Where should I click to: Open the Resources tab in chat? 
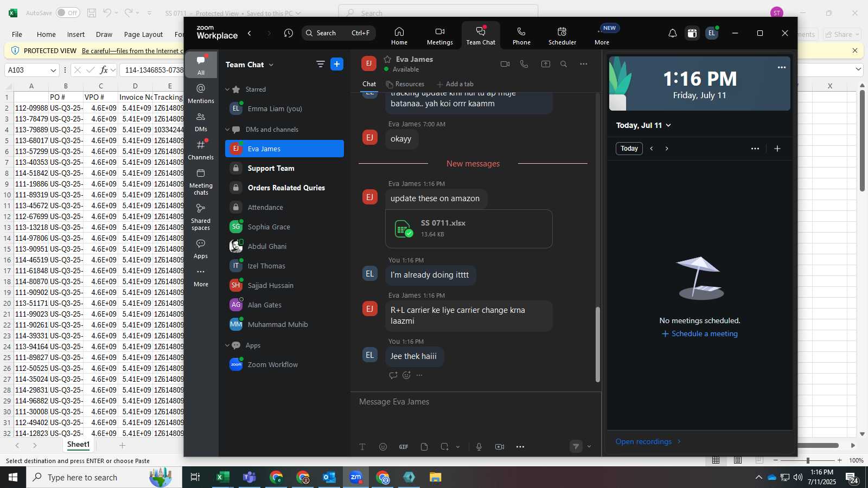[x=405, y=84]
